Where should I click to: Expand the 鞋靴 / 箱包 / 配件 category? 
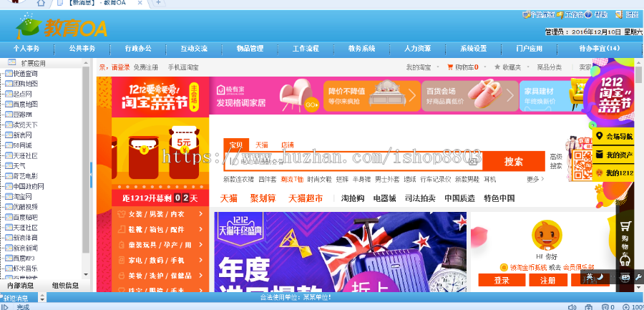click(x=160, y=229)
